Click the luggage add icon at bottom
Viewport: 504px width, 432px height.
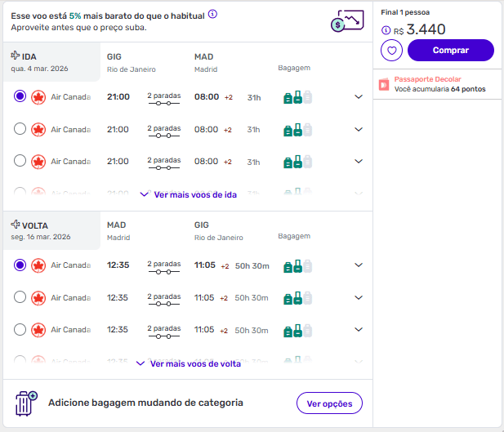click(x=26, y=403)
